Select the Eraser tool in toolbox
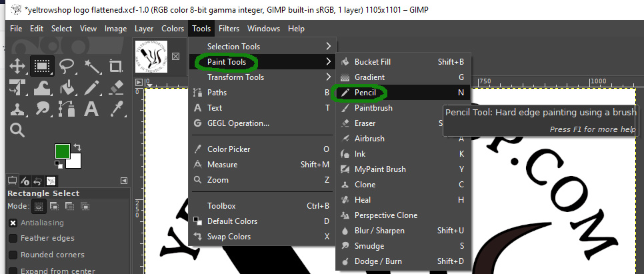 tap(115, 87)
